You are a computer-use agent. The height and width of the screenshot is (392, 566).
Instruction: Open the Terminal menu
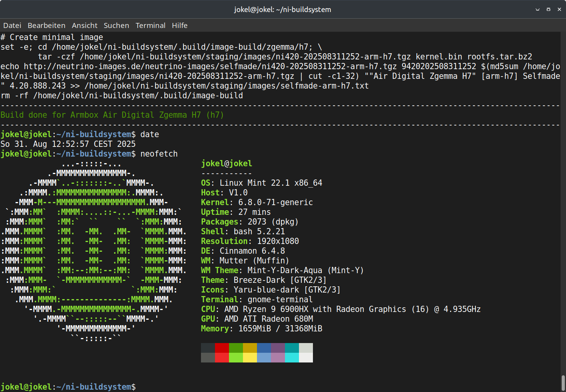point(150,26)
